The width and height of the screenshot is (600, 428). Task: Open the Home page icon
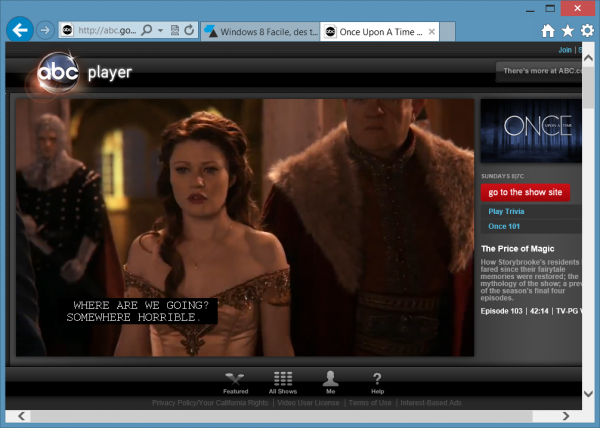coord(548,31)
